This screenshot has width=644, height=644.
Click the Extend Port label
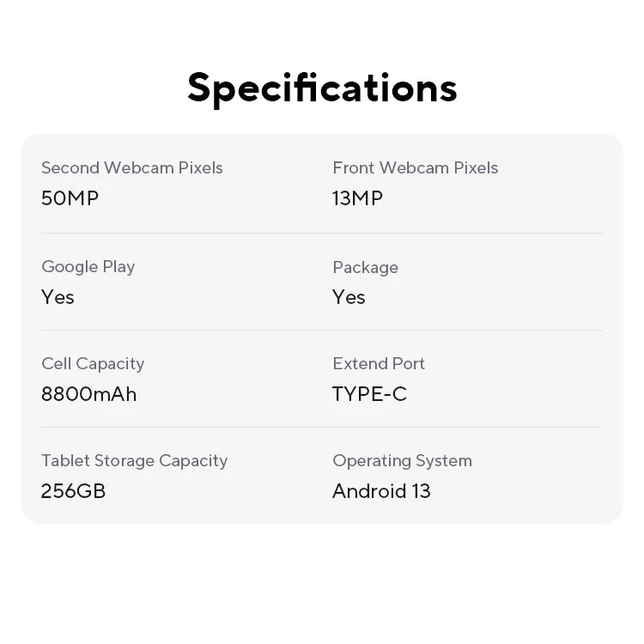379,363
